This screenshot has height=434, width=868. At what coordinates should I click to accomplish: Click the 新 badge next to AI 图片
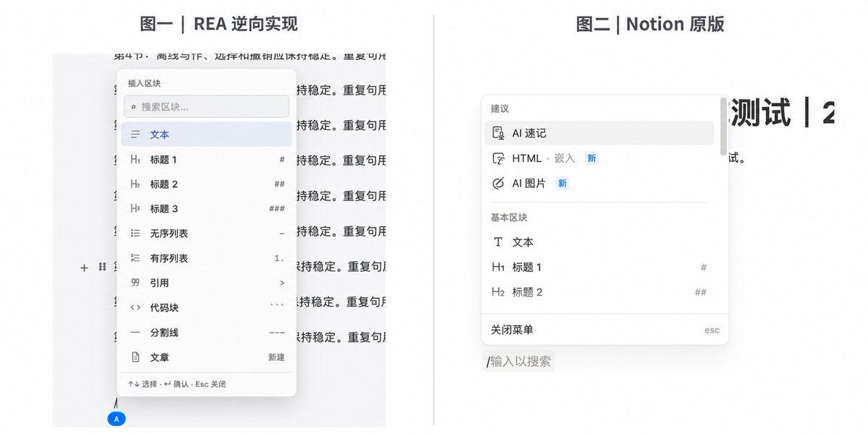click(562, 183)
